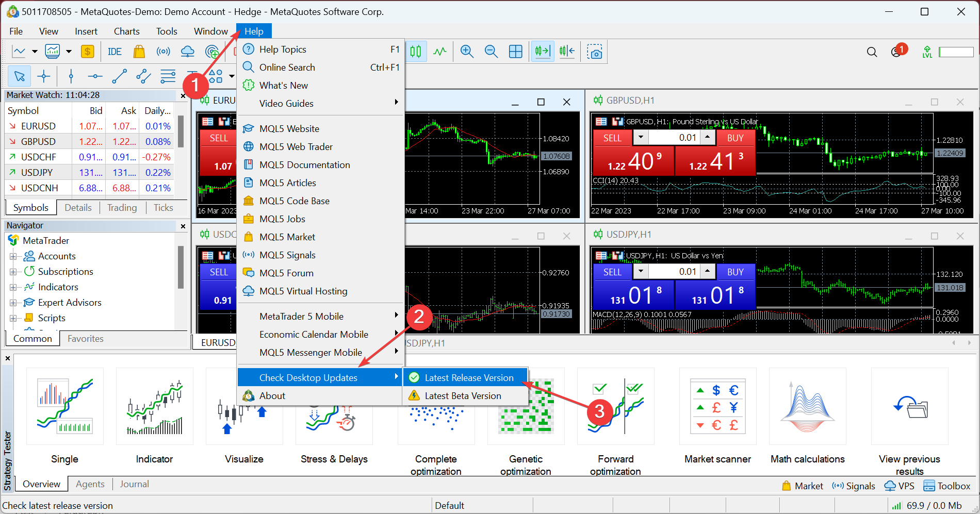980x514 pixels.
Task: Open the Single testing mode icon
Action: point(64,406)
